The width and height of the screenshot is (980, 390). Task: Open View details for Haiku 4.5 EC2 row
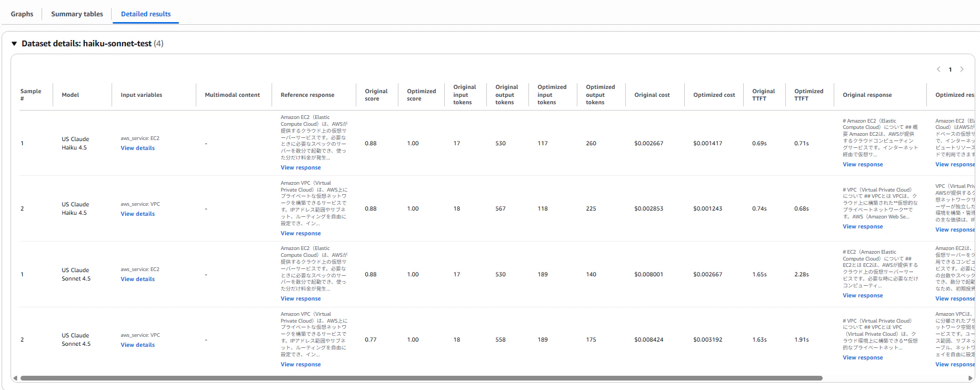[x=138, y=148]
